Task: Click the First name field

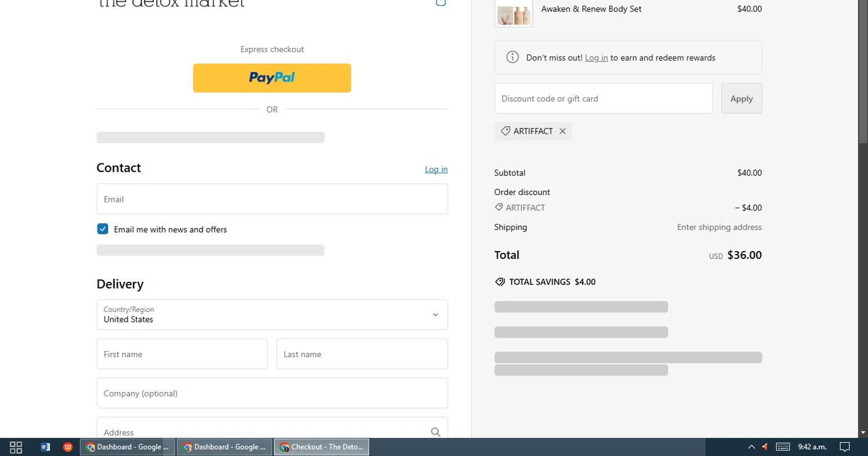Action: pos(182,354)
